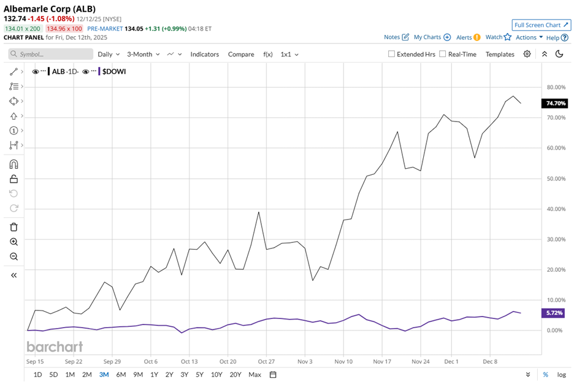Image resolution: width=574 pixels, height=392 pixels.
Task: Click the purple $DOWI color swatch
Action: 98,72
